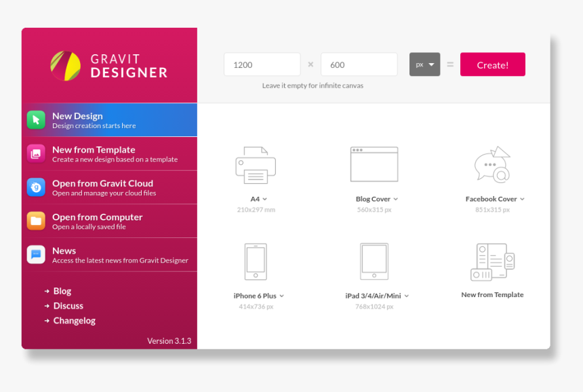The image size is (583, 392).
Task: Open the Discuss link
Action: coord(68,306)
